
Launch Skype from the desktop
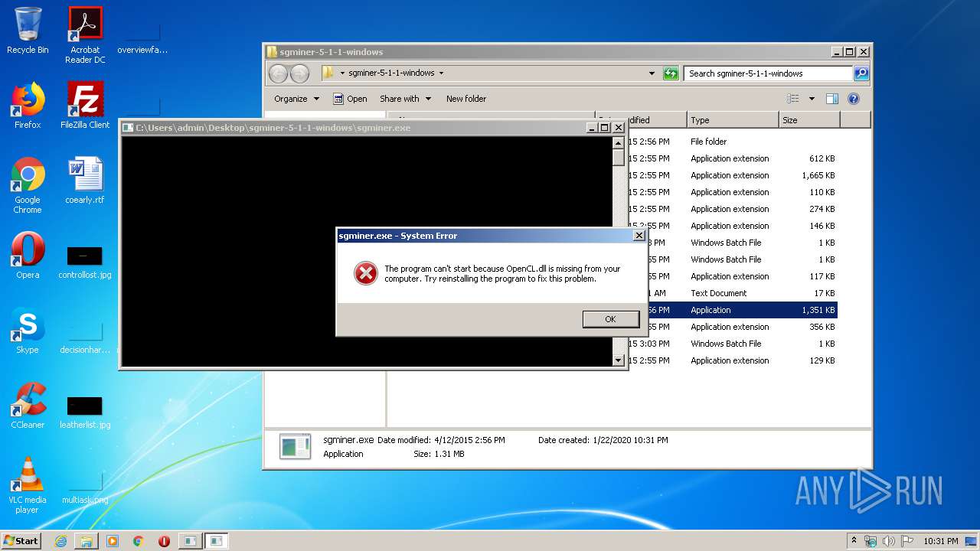click(28, 331)
